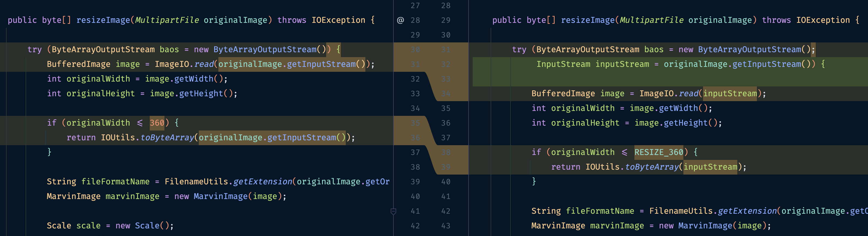Click image.getHeight() call in left pane
This screenshot has height=236, width=868.
point(191,94)
